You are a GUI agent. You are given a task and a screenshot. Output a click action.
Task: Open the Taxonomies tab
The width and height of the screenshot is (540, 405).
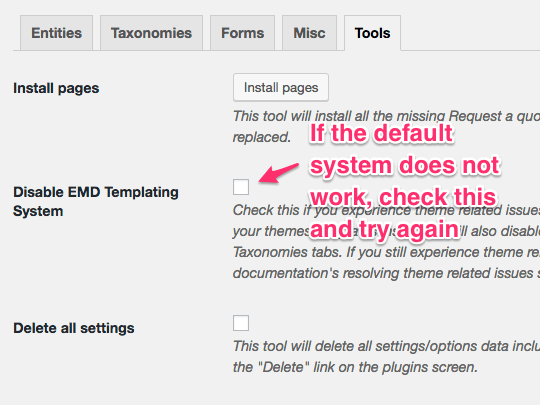151,33
